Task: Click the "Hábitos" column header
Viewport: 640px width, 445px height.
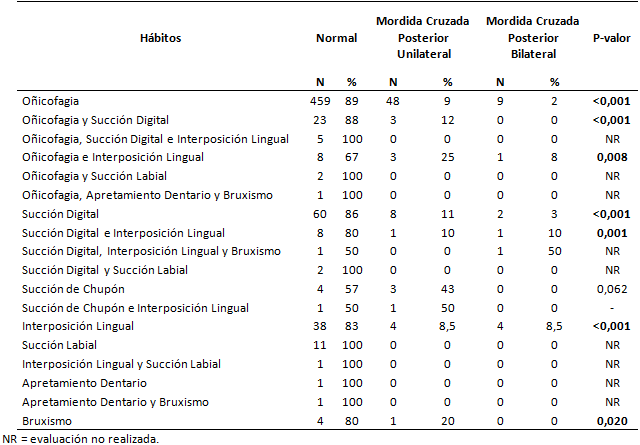Action: (160, 37)
